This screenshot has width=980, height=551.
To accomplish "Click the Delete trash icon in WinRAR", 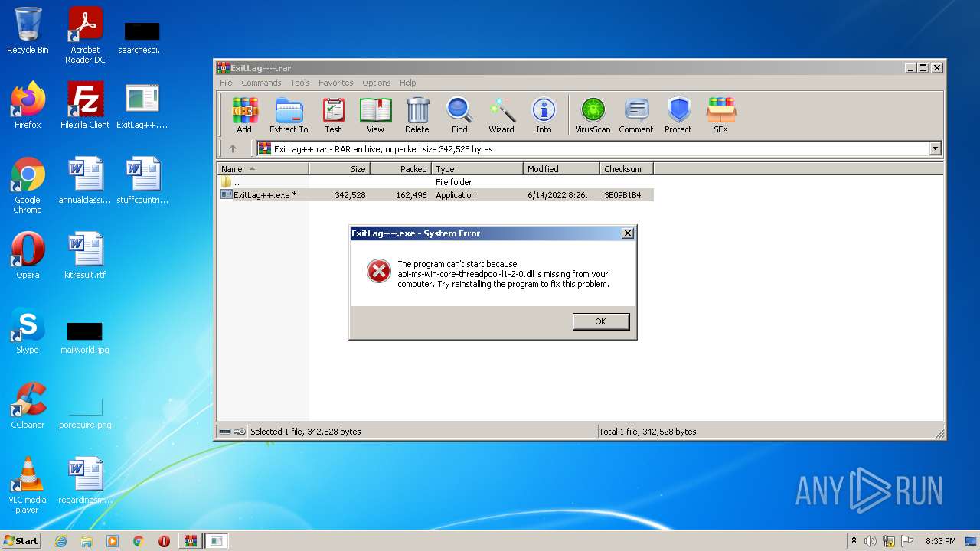I will point(417,116).
